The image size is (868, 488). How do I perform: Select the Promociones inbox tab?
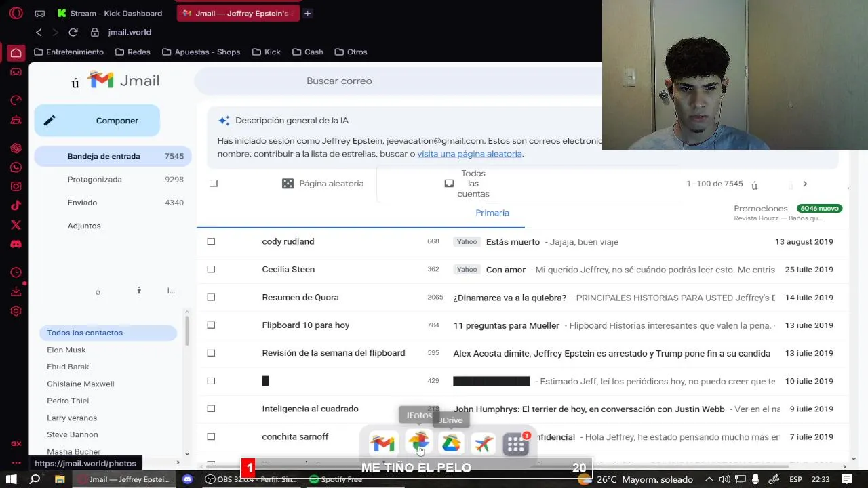click(788, 213)
